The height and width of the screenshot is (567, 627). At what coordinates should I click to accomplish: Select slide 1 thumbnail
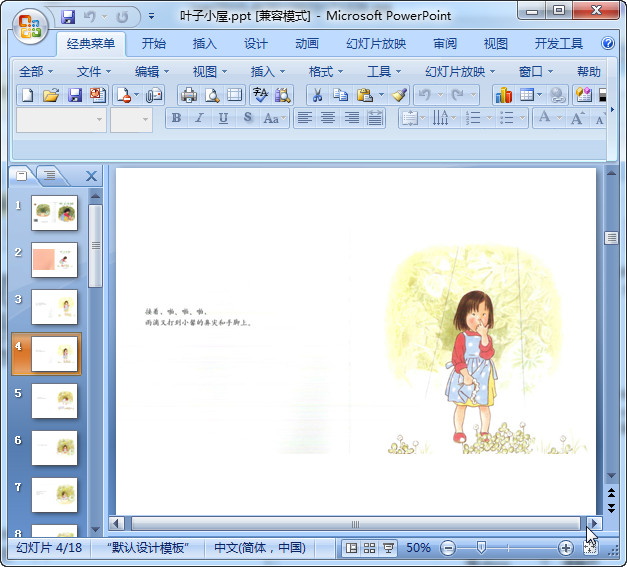(x=54, y=213)
